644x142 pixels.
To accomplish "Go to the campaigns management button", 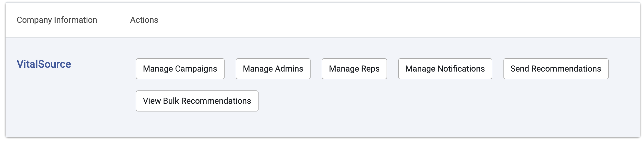I will (180, 69).
